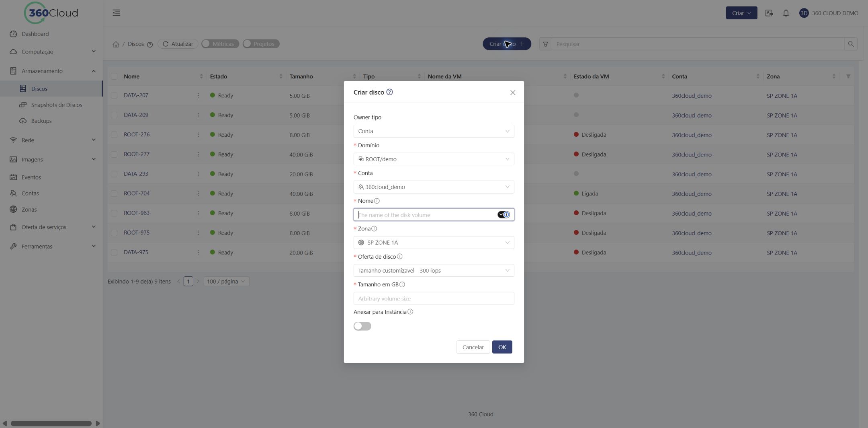
Task: Toggle the Projetos switch
Action: point(261,44)
